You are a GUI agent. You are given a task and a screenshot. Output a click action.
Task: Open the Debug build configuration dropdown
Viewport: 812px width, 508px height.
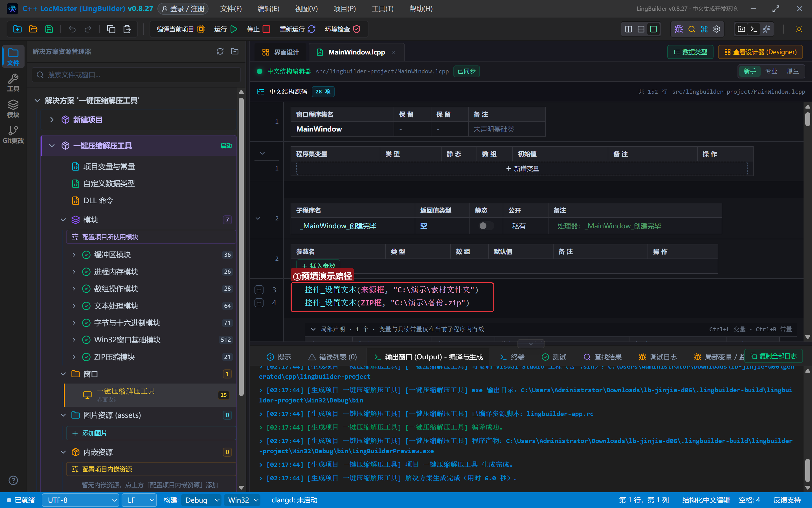tap(202, 500)
